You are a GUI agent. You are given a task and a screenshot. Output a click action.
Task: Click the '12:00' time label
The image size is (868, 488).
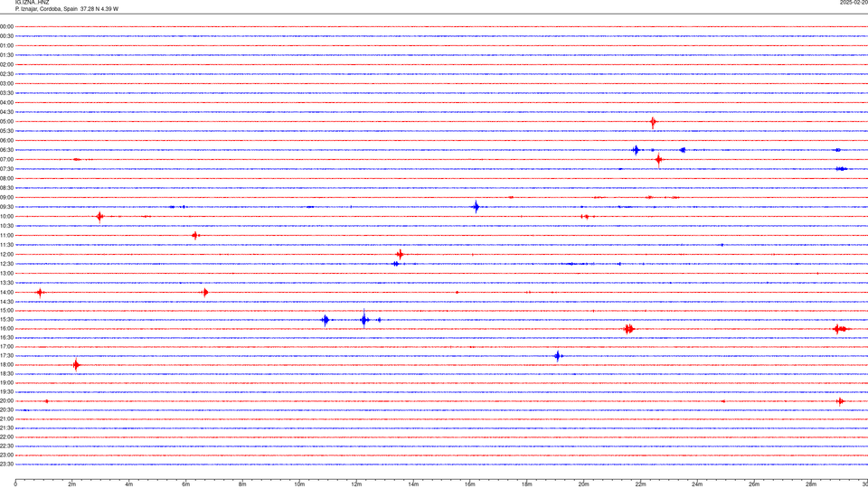pos(7,255)
